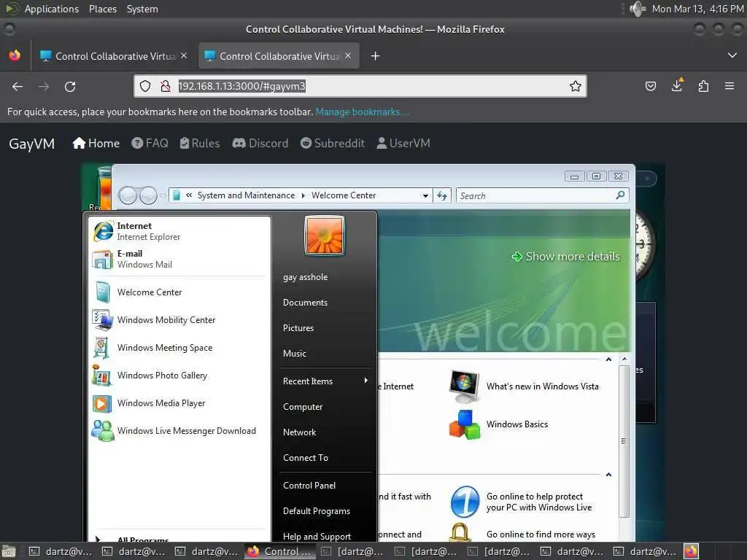Open the Rules link
This screenshot has width=747, height=560.
click(x=200, y=144)
